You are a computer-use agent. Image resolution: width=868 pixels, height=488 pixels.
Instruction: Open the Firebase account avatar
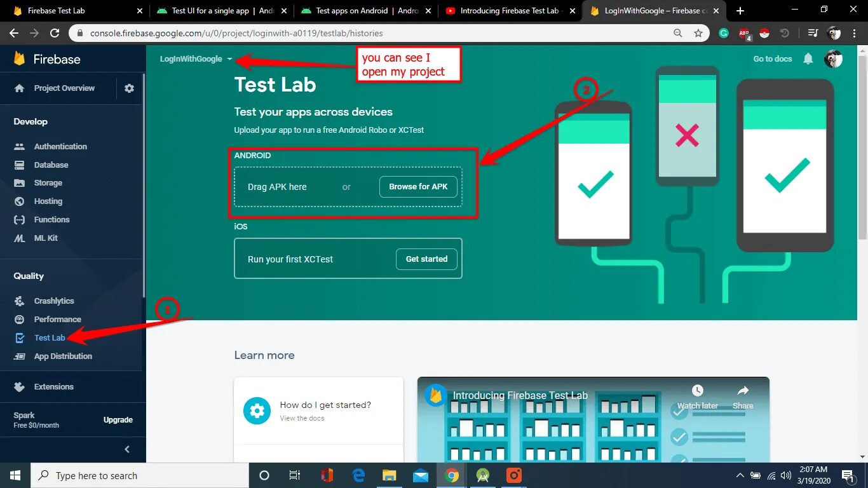click(x=833, y=59)
